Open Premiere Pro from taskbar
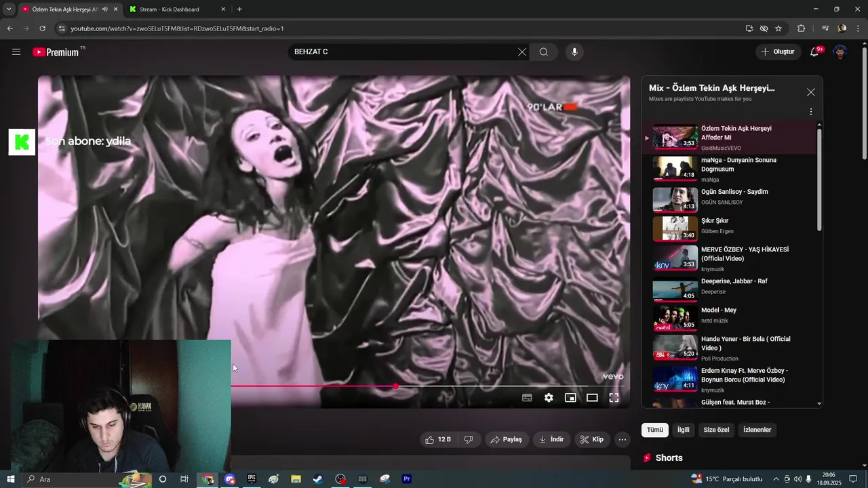This screenshot has width=868, height=488. [407, 479]
